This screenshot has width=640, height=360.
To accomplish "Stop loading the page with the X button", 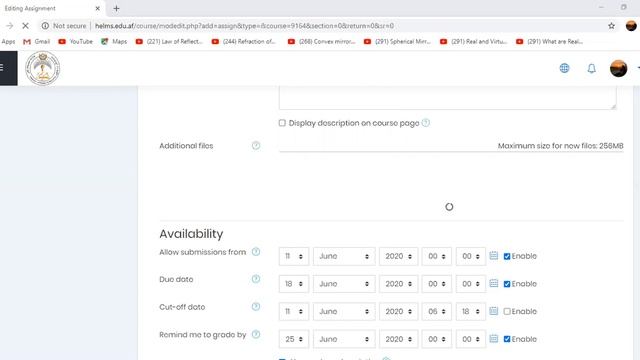I will point(25,26).
